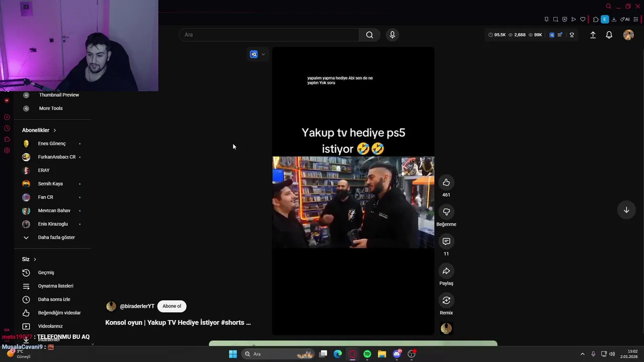Screen dimensions: 644x362
Task: Click the Short title 'Konsol oyun | Yakup TV'
Action: 178,323
